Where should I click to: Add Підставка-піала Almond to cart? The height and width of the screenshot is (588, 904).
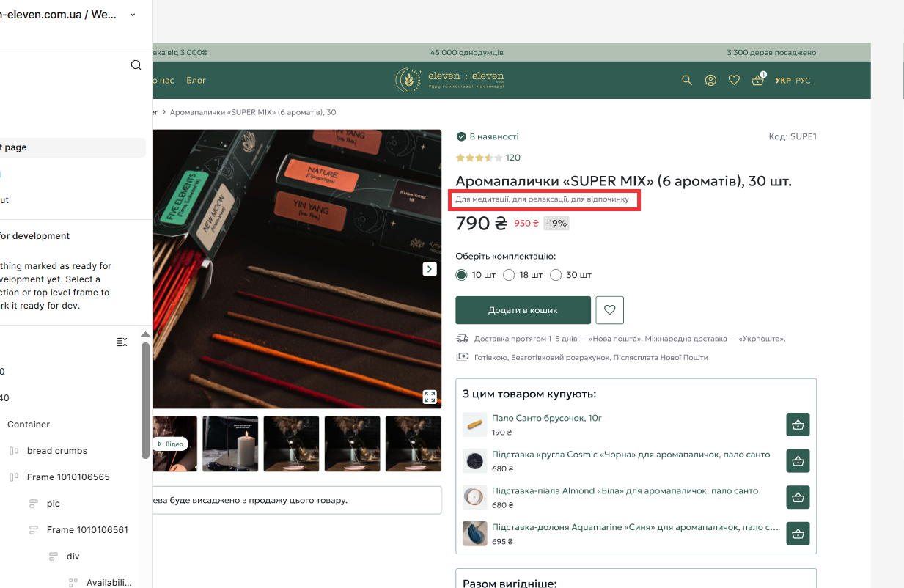coord(798,497)
